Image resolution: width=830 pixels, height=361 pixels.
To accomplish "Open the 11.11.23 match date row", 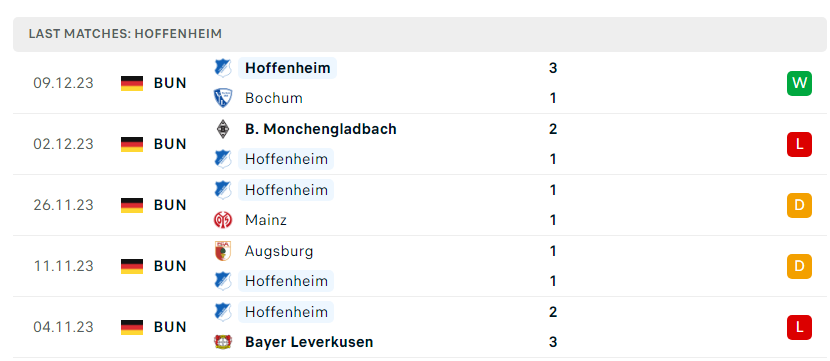I will coord(419,266).
